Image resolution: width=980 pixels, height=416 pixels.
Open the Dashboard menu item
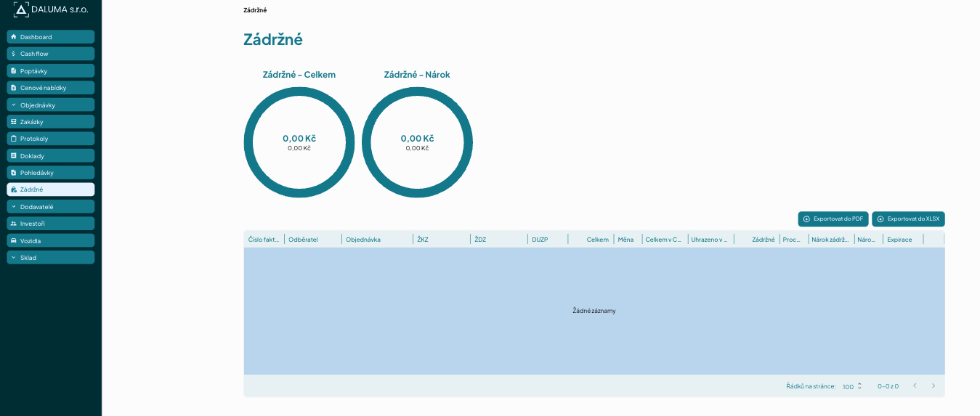click(51, 36)
